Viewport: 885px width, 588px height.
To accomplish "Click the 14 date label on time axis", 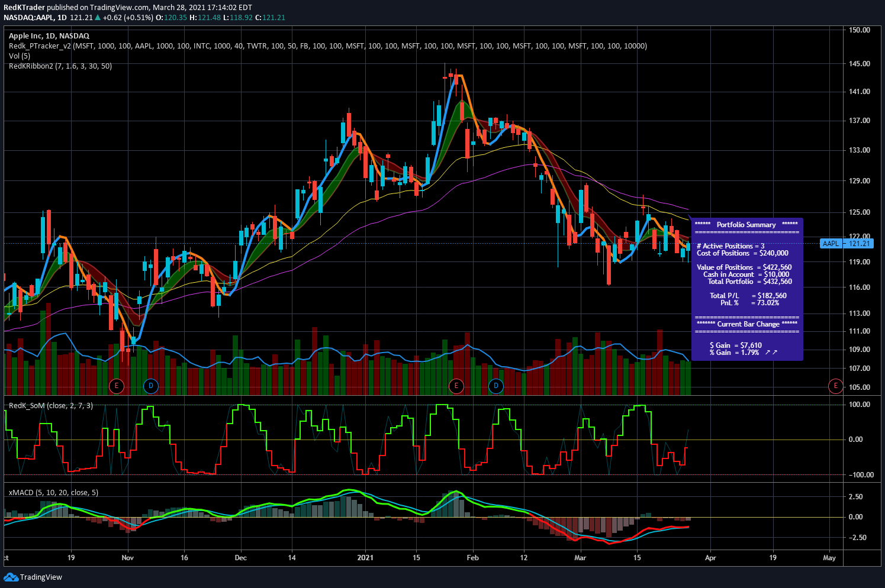I will pos(292,558).
